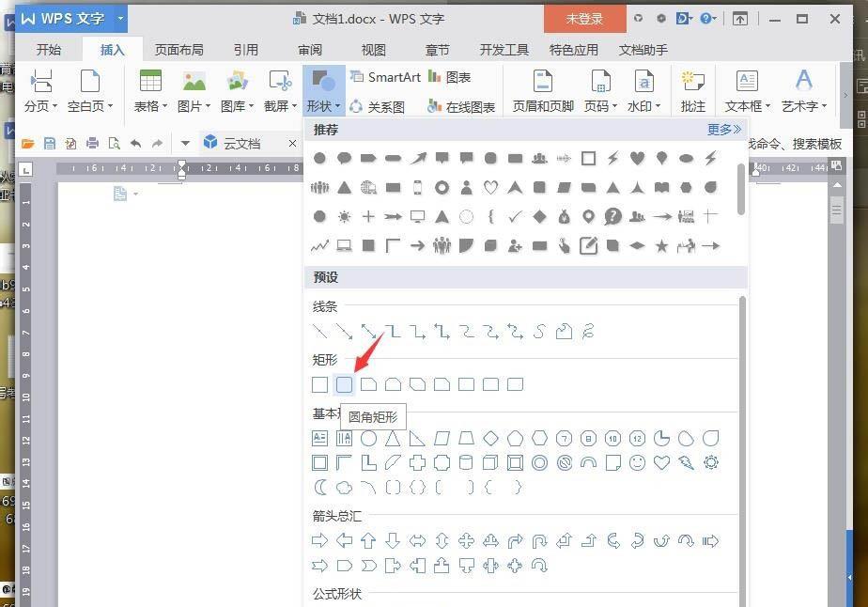Save the document from the quick access bar
Screen dimensions: 868x607
point(50,144)
